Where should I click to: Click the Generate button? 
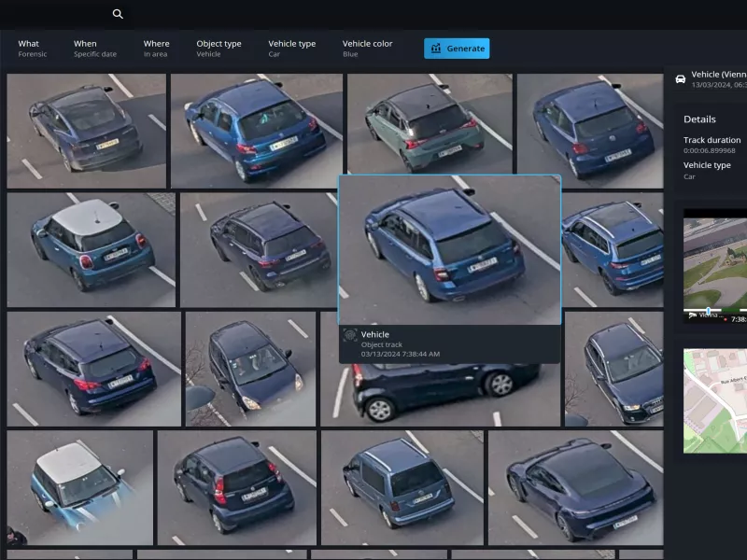pyautogui.click(x=457, y=49)
